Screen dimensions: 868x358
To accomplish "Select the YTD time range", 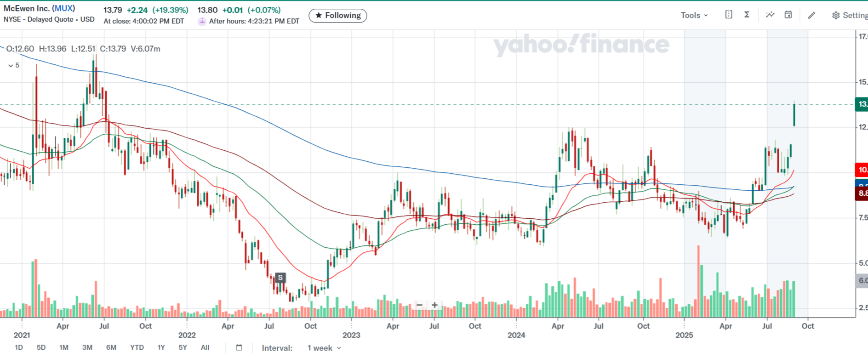I will pyautogui.click(x=137, y=347).
